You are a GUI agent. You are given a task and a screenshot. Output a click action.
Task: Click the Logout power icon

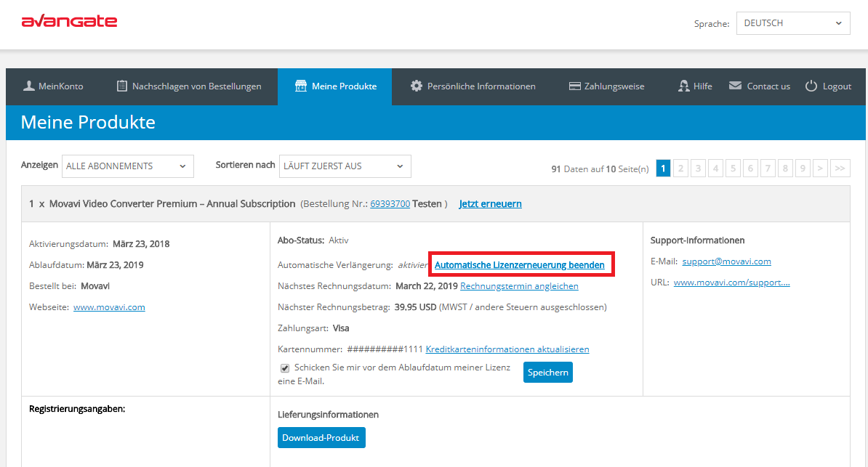pyautogui.click(x=811, y=86)
